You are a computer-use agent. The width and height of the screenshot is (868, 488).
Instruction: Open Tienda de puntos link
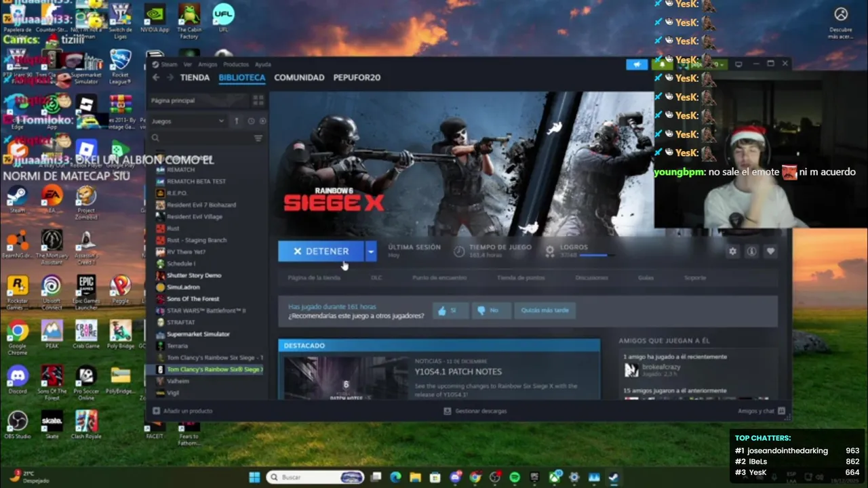(x=521, y=278)
